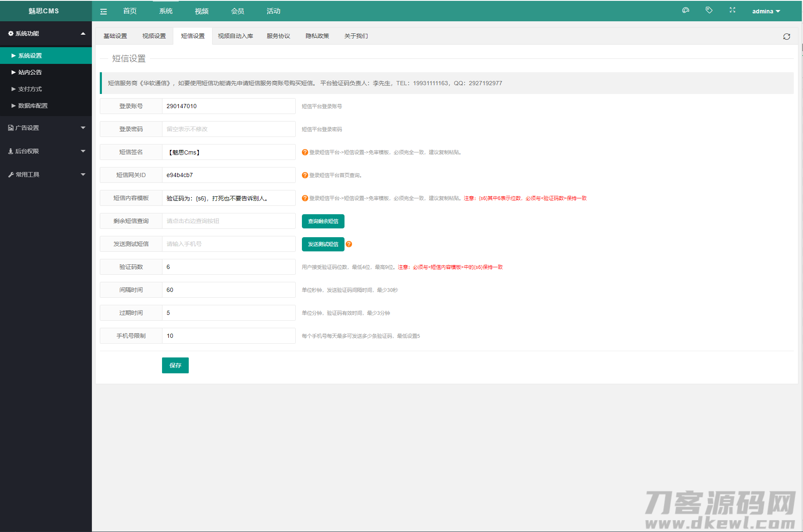Screen dimensions: 803x532
Task: Click the refresh icon at tab bar right
Action: [x=786, y=37]
